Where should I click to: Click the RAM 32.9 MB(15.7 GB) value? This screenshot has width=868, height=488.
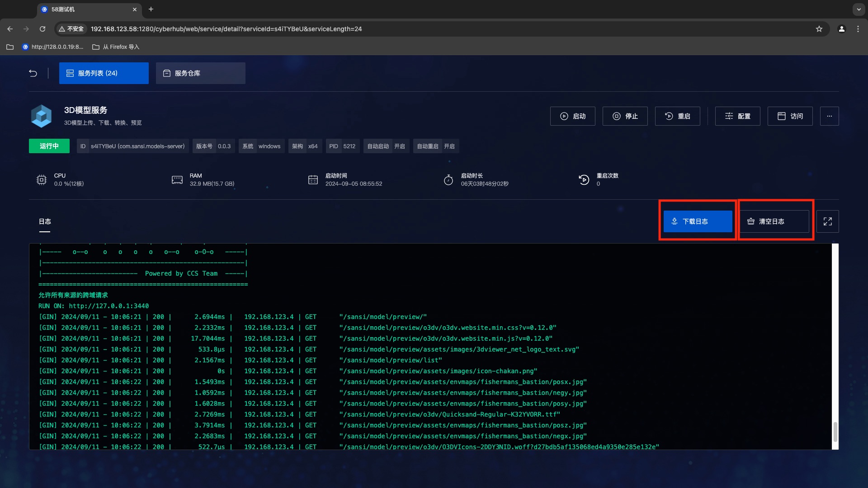[x=212, y=184]
